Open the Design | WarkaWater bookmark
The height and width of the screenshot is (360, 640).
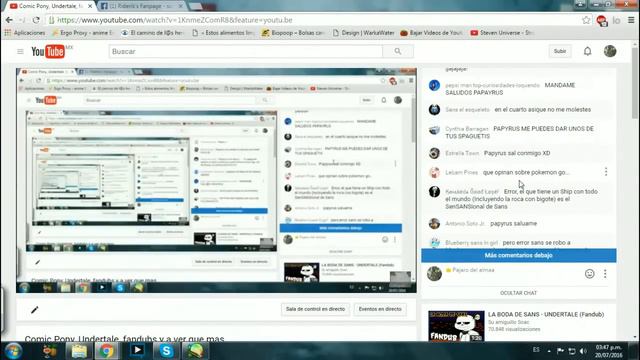pos(364,33)
